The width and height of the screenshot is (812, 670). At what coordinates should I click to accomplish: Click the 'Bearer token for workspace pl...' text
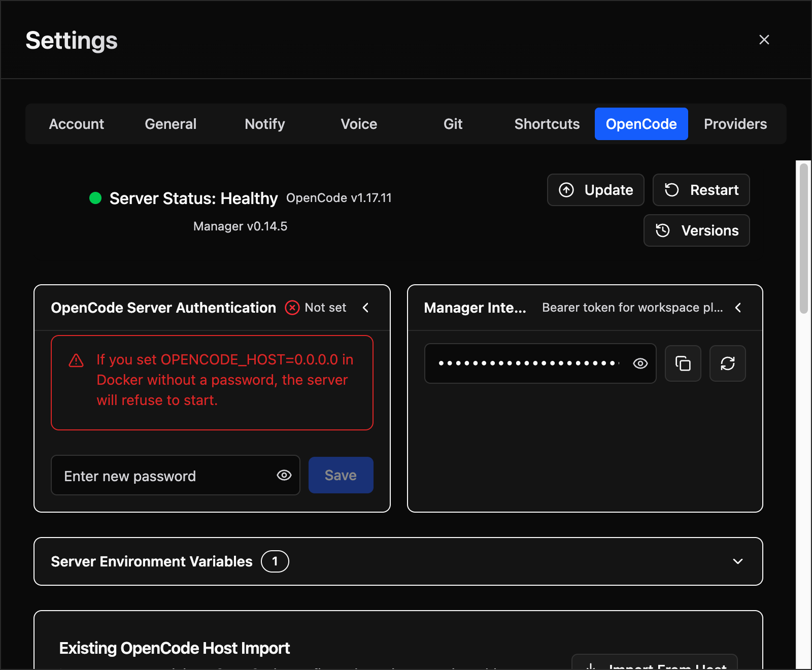(632, 308)
